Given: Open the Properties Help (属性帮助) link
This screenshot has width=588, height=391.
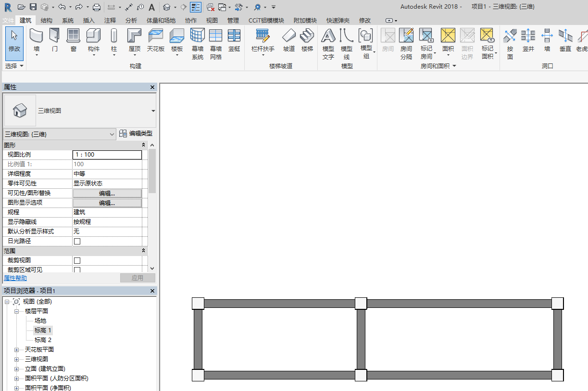Looking at the screenshot, I should point(15,278).
